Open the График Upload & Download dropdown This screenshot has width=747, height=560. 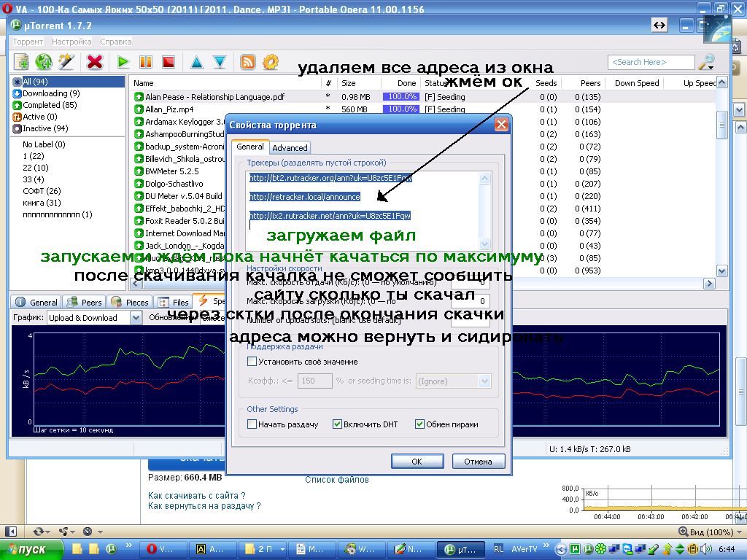(x=136, y=318)
